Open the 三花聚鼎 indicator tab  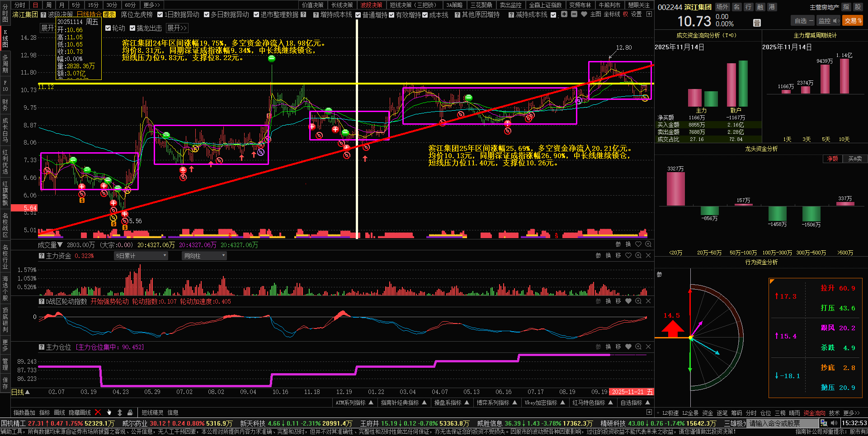pyautogui.click(x=481, y=5)
